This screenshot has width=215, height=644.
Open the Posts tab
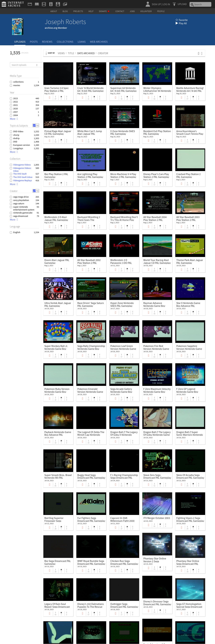(33, 42)
